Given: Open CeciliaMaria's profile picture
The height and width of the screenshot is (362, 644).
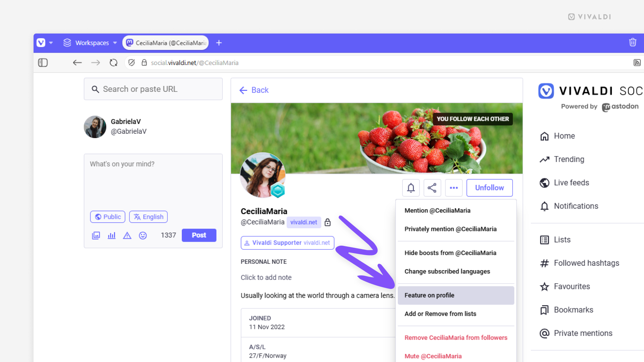Looking at the screenshot, I should 263,175.
